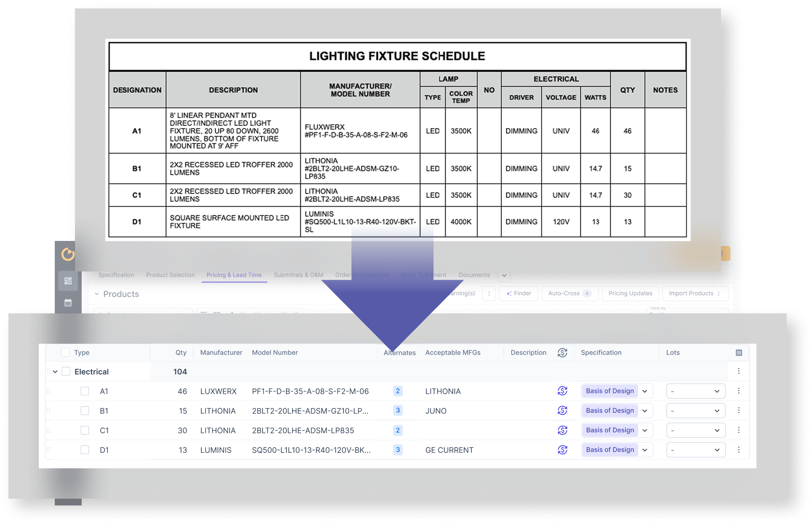Click B1 alternates count badge 3
The image size is (812, 524).
pos(398,410)
